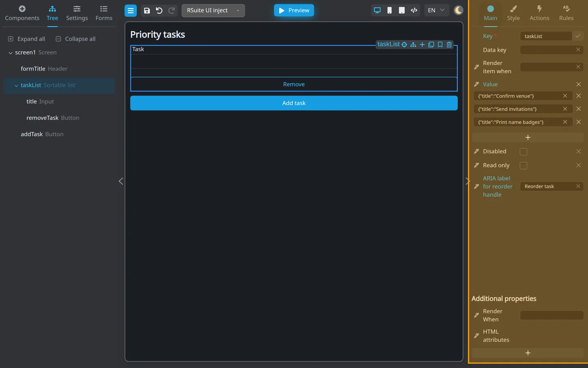Open the JSON code view
Viewport: 588px width, 368px height.
click(414, 10)
